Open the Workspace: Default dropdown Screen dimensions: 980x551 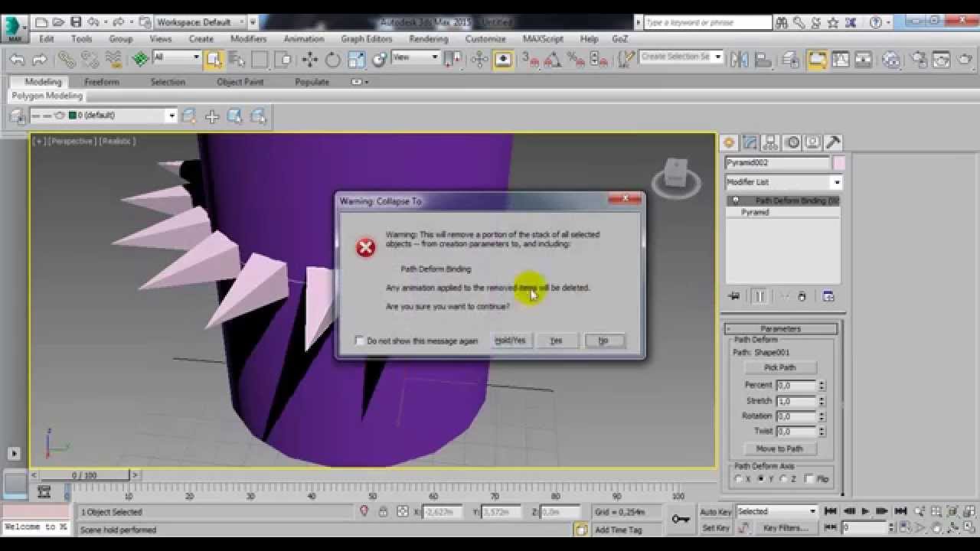pos(200,22)
